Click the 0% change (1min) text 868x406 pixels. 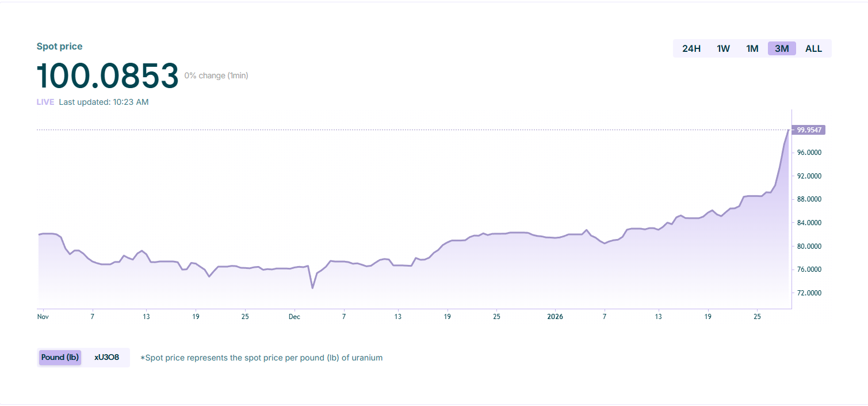click(x=216, y=75)
